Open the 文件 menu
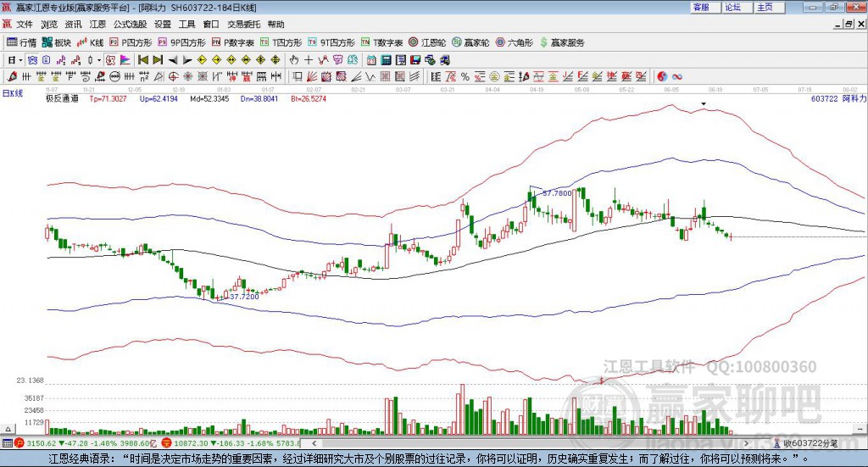This screenshot has height=467, width=868. coord(25,25)
